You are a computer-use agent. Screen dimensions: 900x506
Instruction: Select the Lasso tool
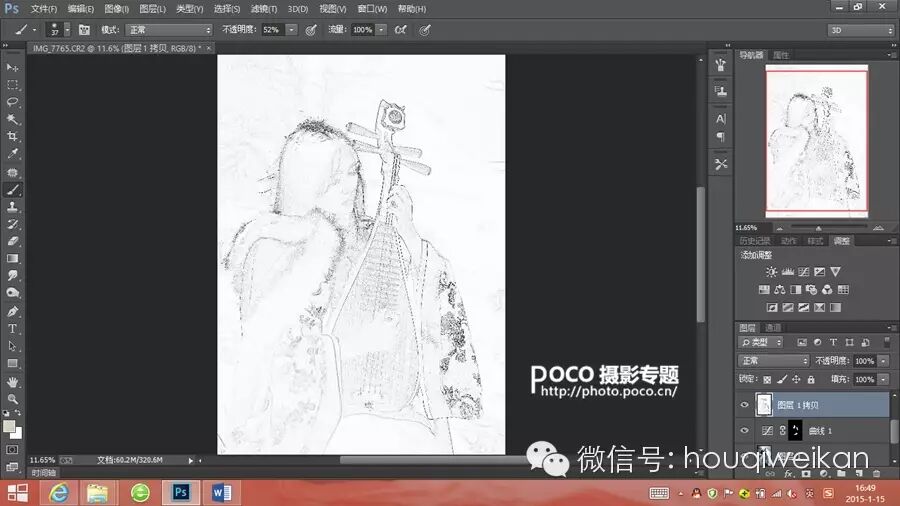(12, 102)
